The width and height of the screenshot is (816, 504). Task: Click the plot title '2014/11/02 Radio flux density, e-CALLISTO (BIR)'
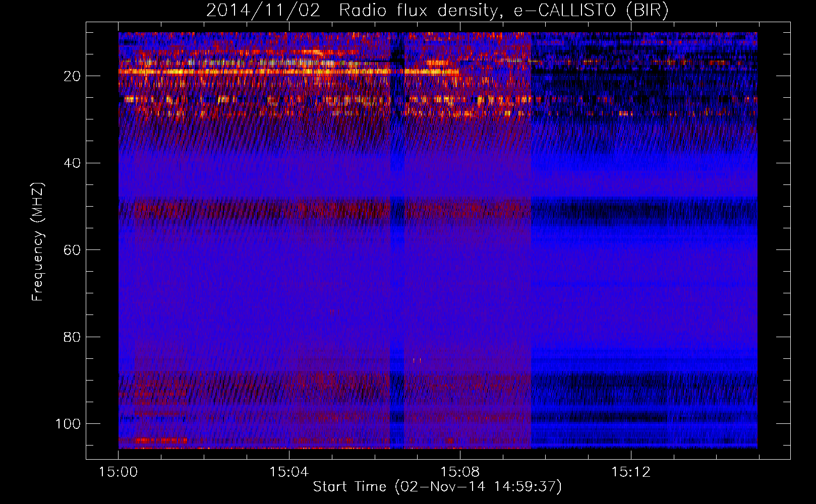tap(437, 11)
